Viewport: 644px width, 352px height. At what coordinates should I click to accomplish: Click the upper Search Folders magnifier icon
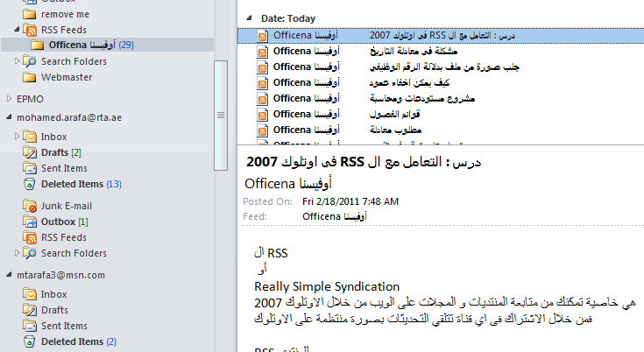tap(30, 61)
